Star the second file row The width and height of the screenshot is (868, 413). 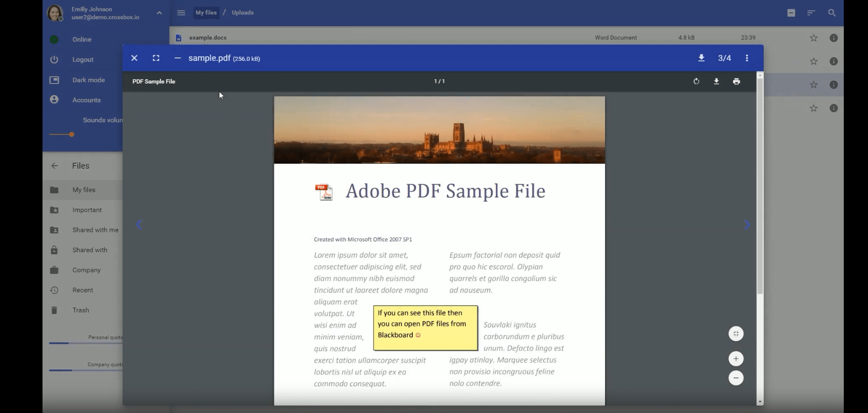click(x=814, y=61)
